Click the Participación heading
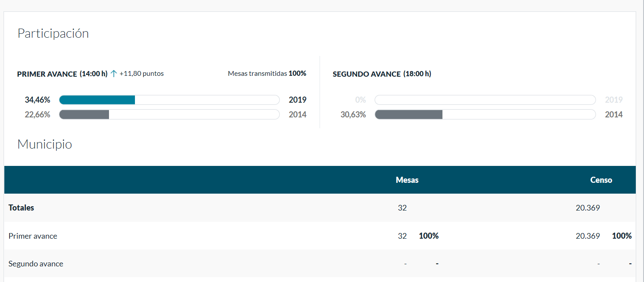The width and height of the screenshot is (644, 282). 53,34
